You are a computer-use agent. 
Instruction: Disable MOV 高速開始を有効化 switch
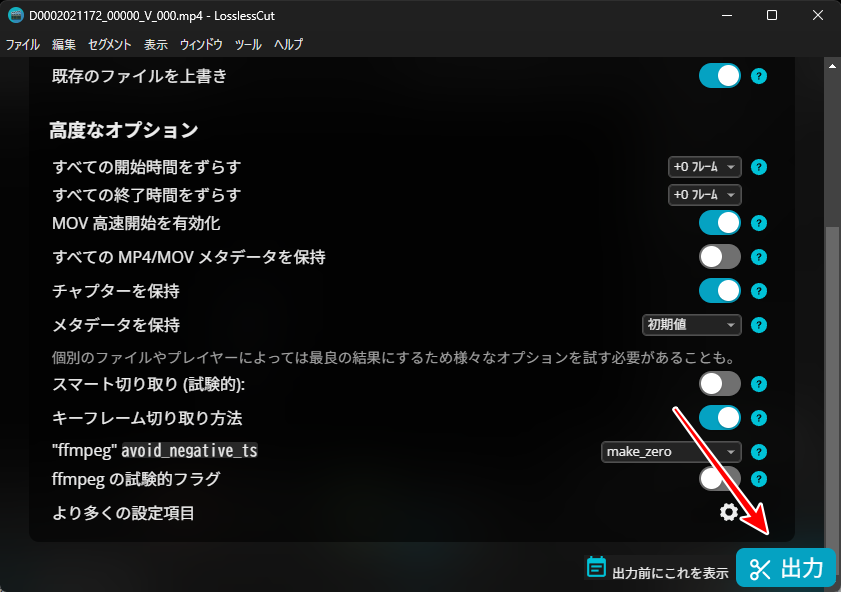[719, 223]
